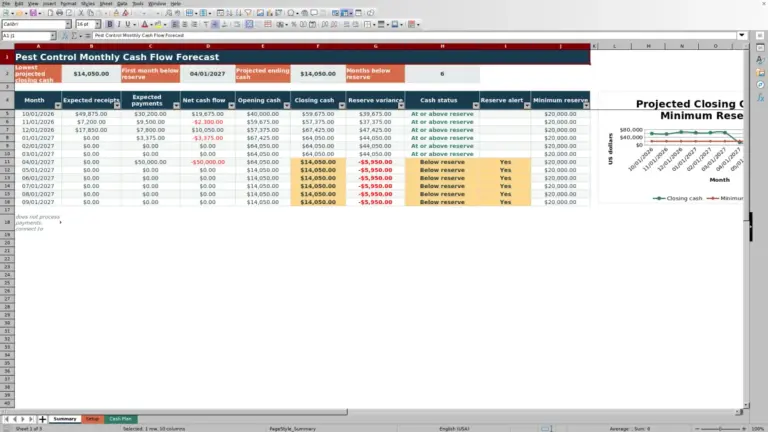Click the Find and Replace icon
This screenshot has width=768, height=432.
point(168,13)
